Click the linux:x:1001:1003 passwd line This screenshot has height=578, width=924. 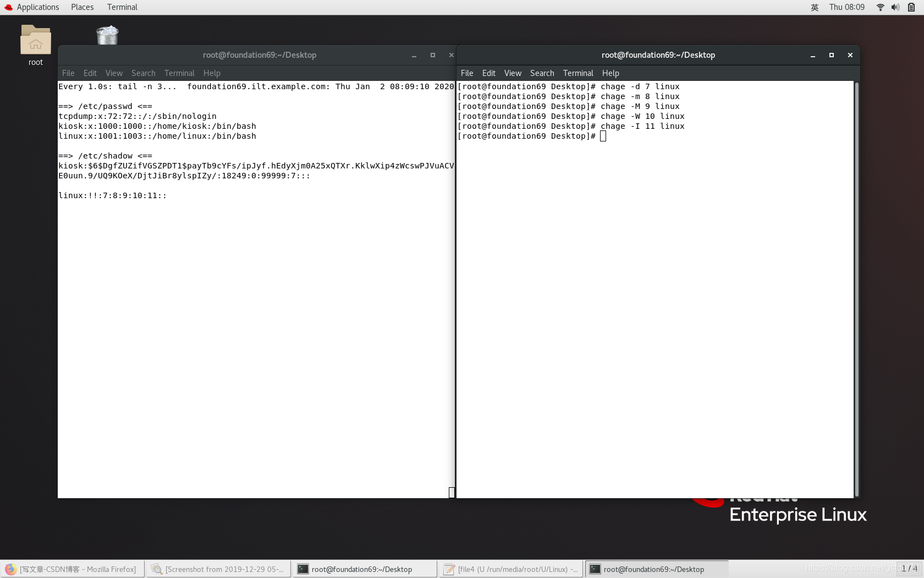[x=157, y=136]
